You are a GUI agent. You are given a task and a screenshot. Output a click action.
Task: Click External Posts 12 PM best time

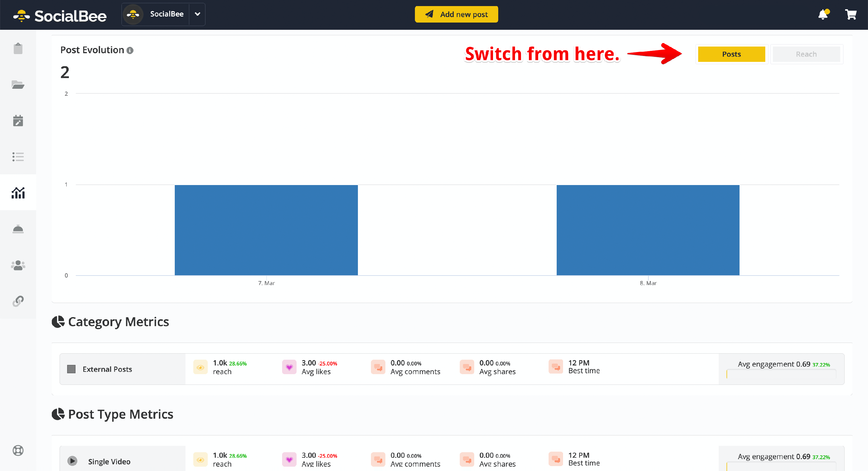(579, 363)
